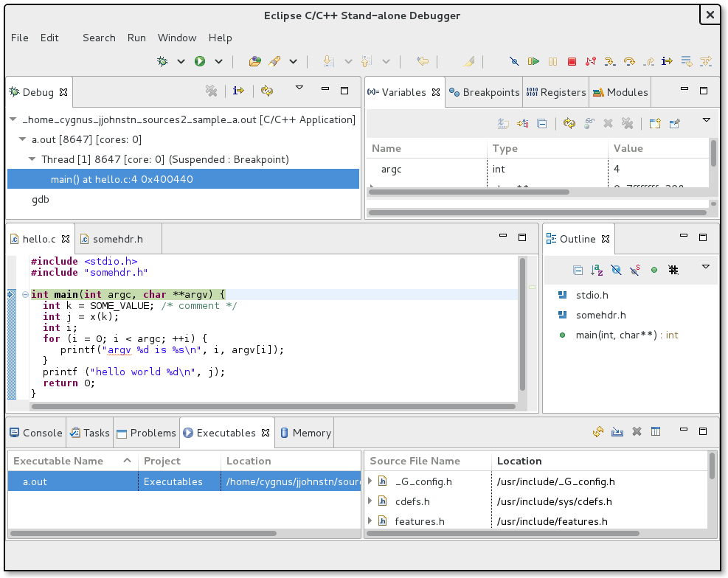The height and width of the screenshot is (578, 728).
Task: Click the green Run button in main toolbar
Action: pyautogui.click(x=200, y=61)
